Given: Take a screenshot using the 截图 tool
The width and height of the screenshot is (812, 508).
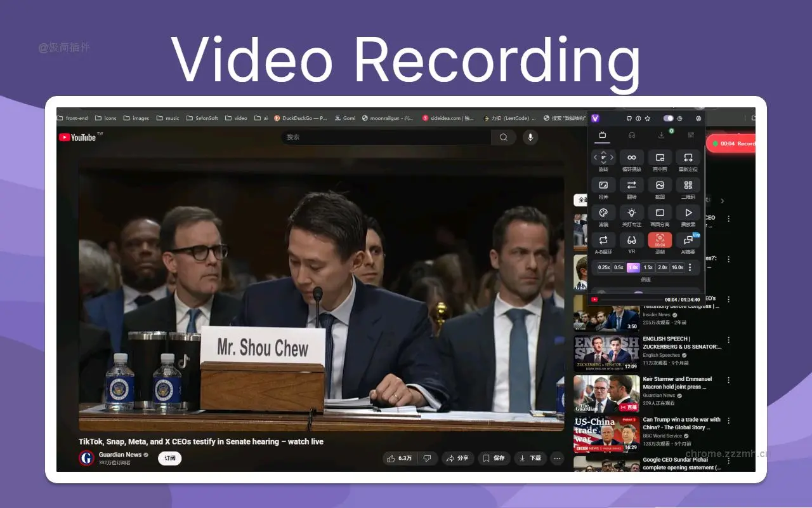Looking at the screenshot, I should (661, 185).
